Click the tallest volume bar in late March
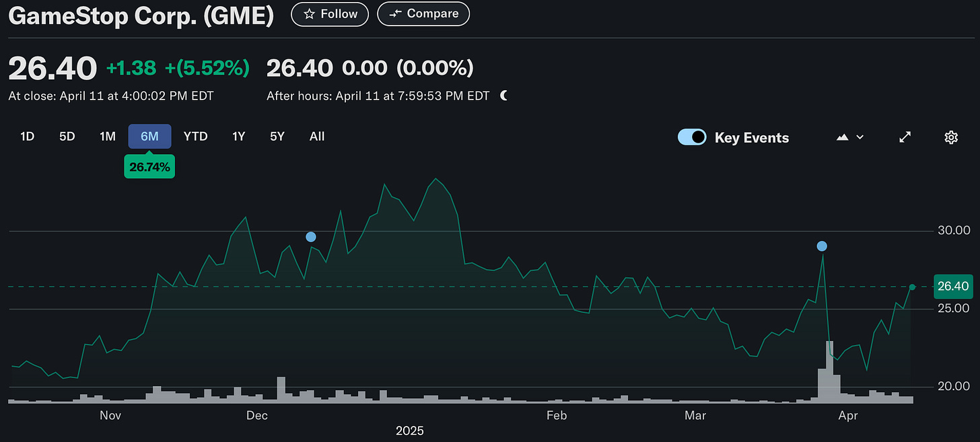This screenshot has height=442, width=980. (x=830, y=372)
